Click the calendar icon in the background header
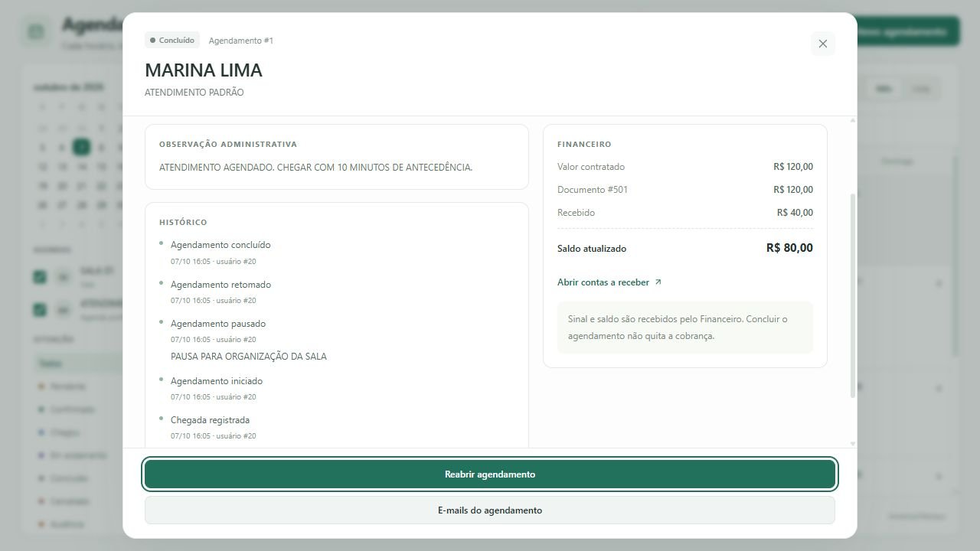 [35, 32]
